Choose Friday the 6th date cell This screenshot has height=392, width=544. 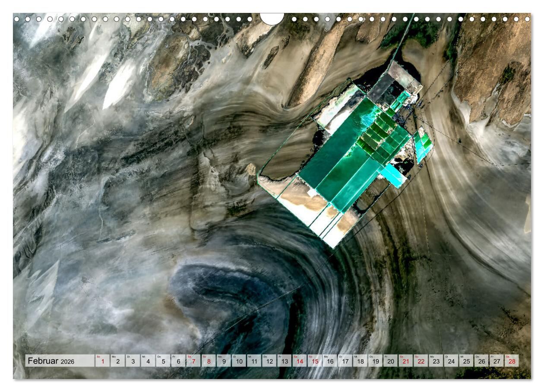click(x=178, y=361)
